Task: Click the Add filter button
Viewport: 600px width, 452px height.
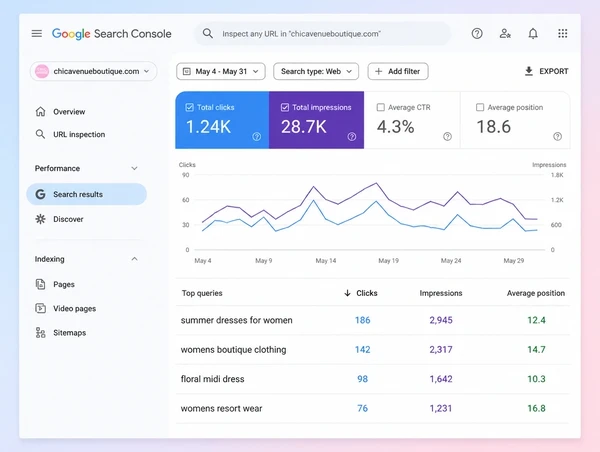Action: pyautogui.click(x=398, y=71)
